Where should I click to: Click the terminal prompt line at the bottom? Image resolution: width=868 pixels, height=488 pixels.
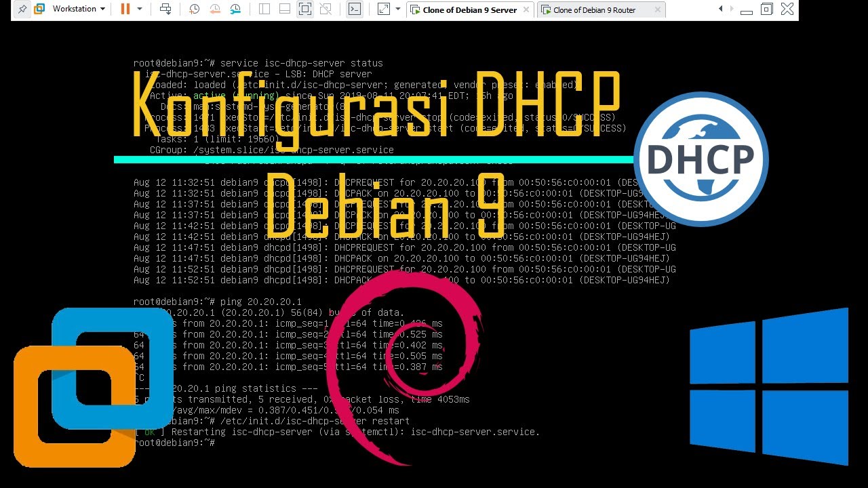pyautogui.click(x=174, y=443)
